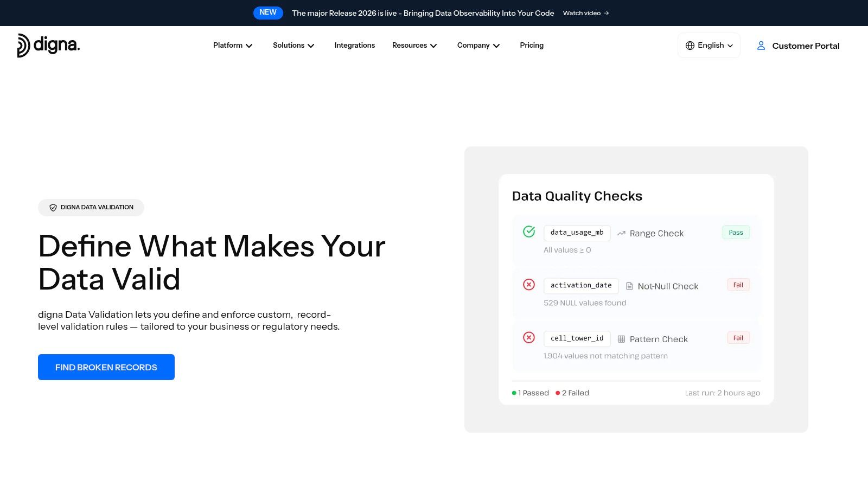Viewport: 868px width, 488px height.
Task: Click the green checkmark beside data_usage_mb
Action: coord(529,232)
